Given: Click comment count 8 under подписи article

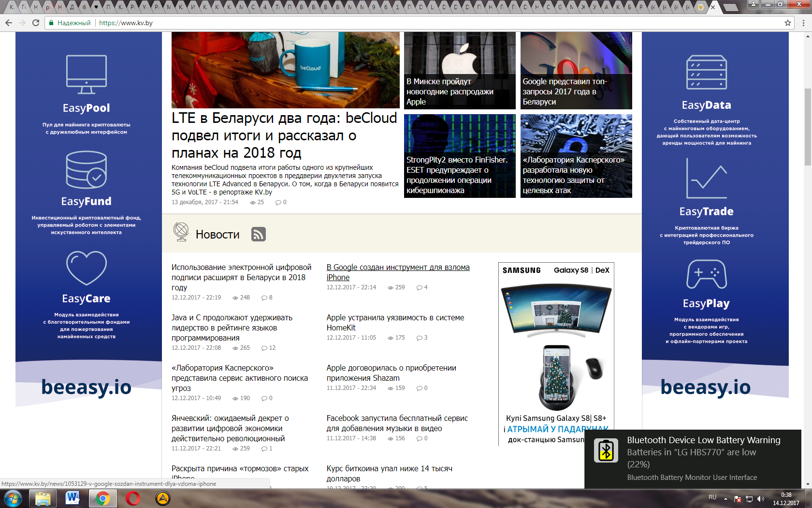Looking at the screenshot, I should (x=267, y=298).
